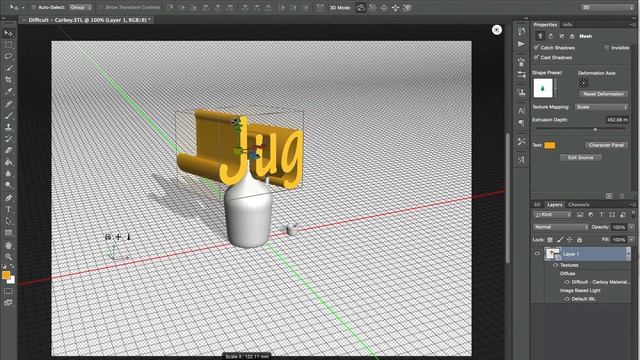Click the Edit Source button

[x=580, y=158]
